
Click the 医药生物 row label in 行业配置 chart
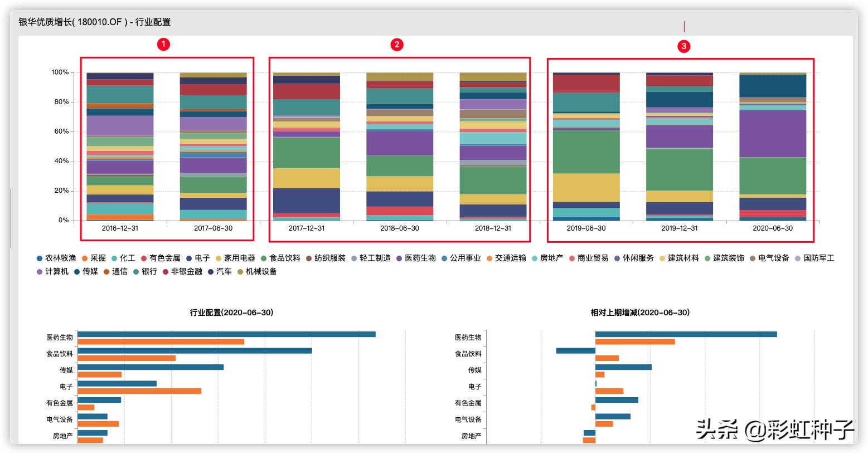point(60,338)
